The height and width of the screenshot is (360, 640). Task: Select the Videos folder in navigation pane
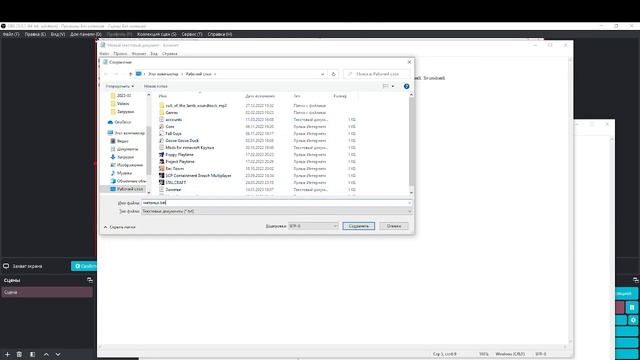click(x=120, y=104)
